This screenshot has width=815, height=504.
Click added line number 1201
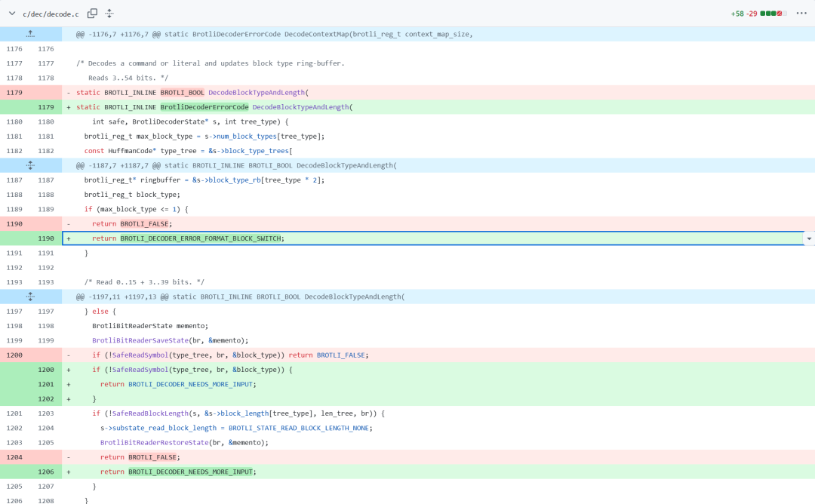click(46, 385)
